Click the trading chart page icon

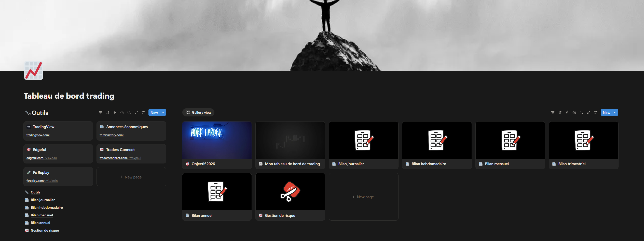click(34, 70)
